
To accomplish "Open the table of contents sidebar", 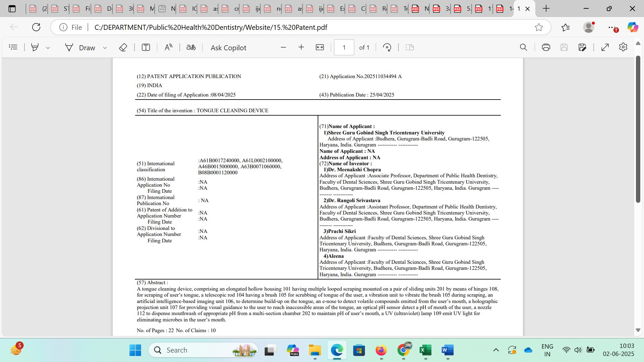I will (x=13, y=47).
